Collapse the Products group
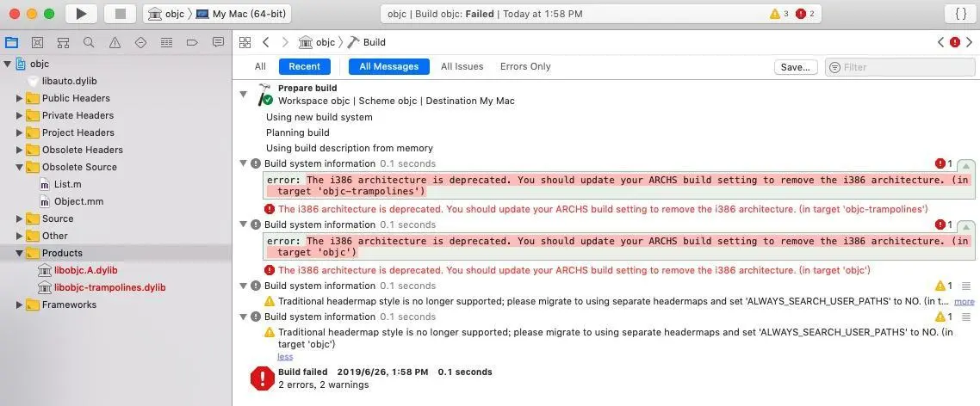The height and width of the screenshot is (406, 980). coord(19,253)
